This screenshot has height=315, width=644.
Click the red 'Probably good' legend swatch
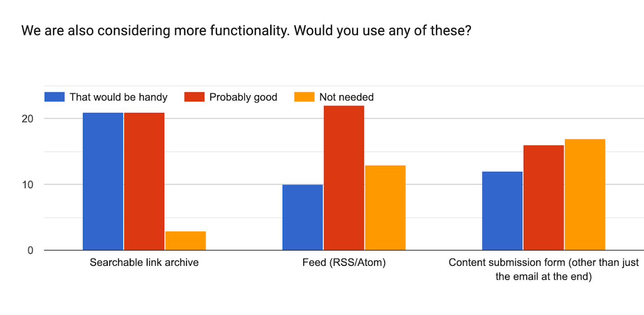pos(194,97)
